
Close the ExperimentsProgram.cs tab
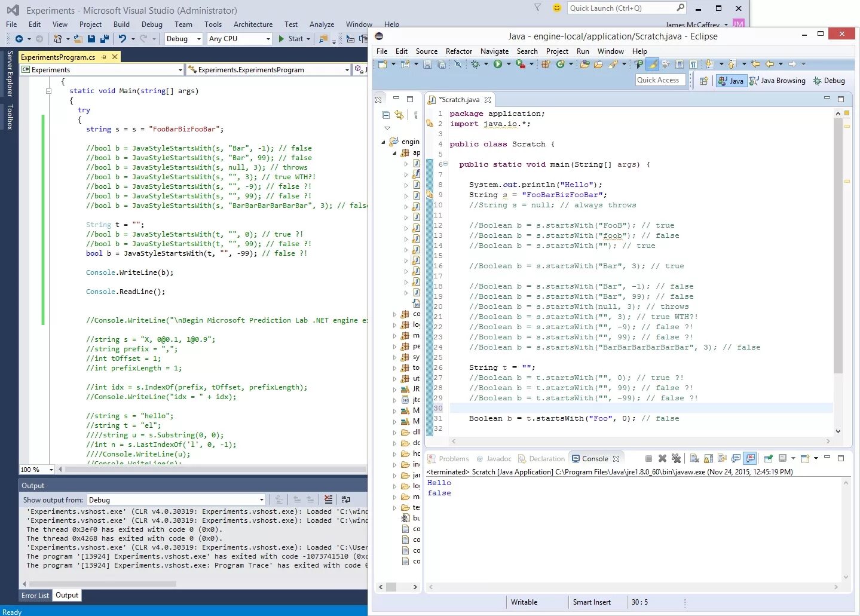point(115,57)
